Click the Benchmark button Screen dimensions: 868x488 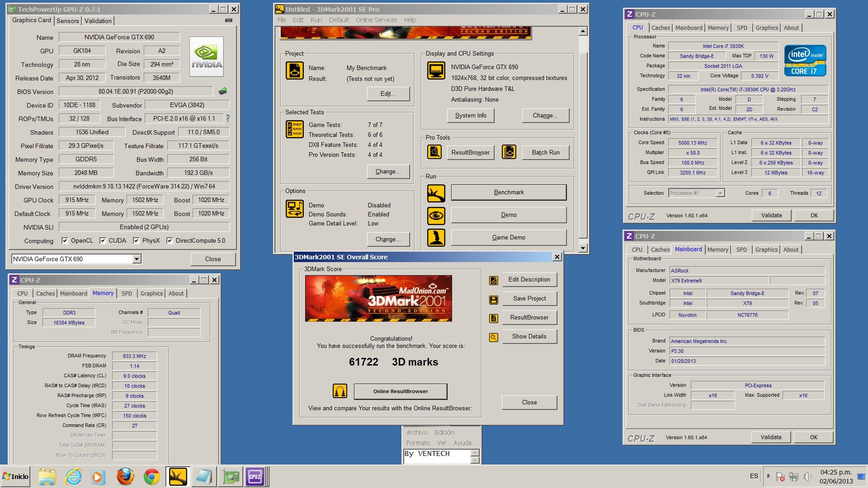[x=509, y=192]
